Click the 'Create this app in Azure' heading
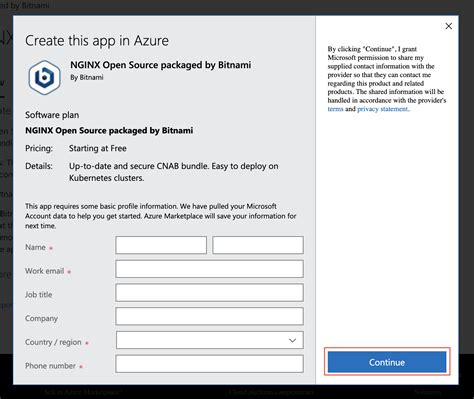 [97, 41]
